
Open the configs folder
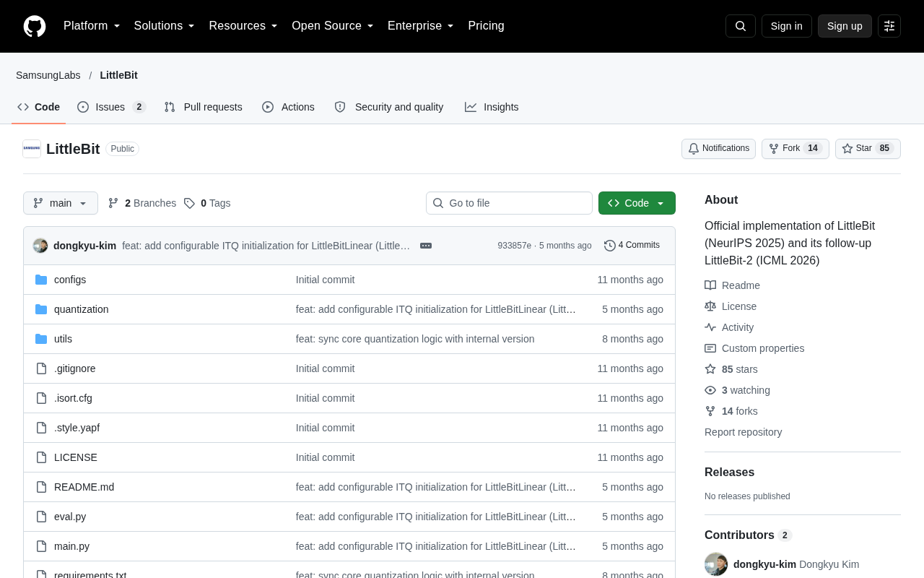(70, 280)
